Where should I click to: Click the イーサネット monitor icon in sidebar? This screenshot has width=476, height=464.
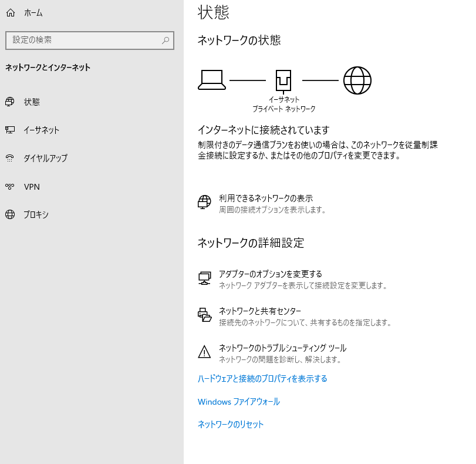[10, 130]
